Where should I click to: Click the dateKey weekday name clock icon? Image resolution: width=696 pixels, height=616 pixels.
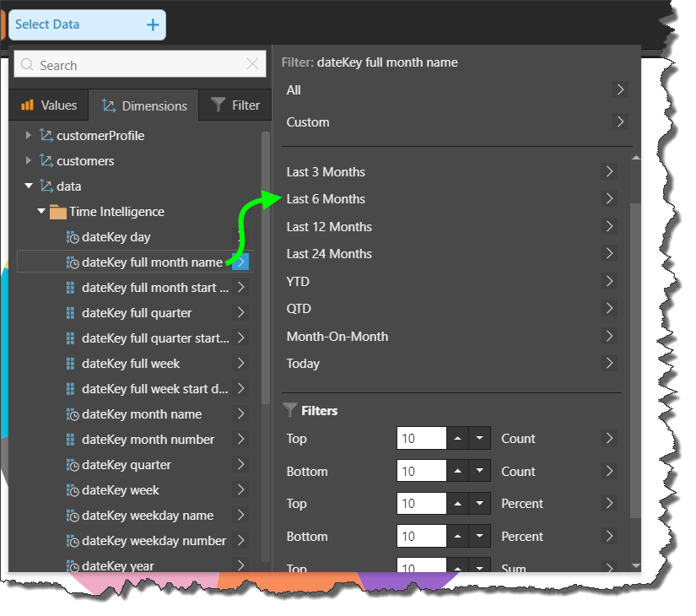tap(73, 516)
